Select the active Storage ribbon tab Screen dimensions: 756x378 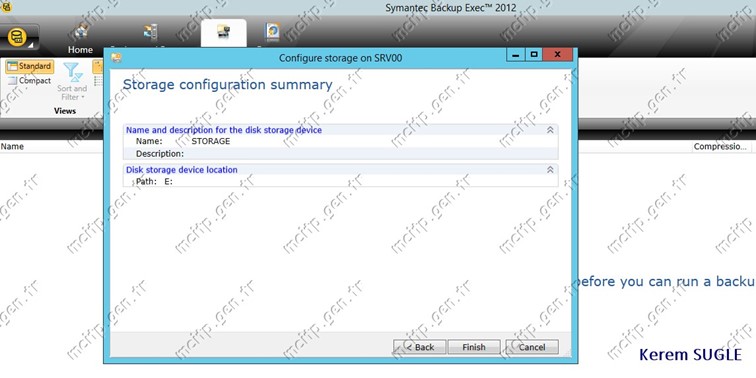click(223, 33)
